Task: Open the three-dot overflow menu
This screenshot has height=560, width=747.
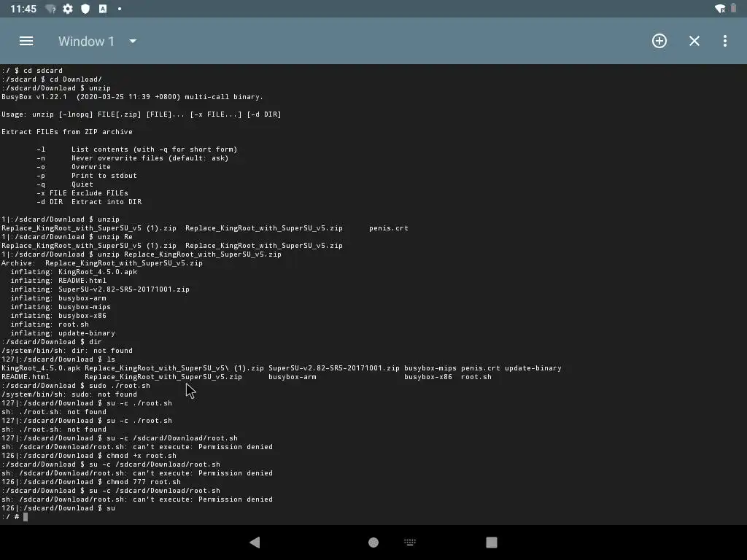Action: pyautogui.click(x=724, y=41)
